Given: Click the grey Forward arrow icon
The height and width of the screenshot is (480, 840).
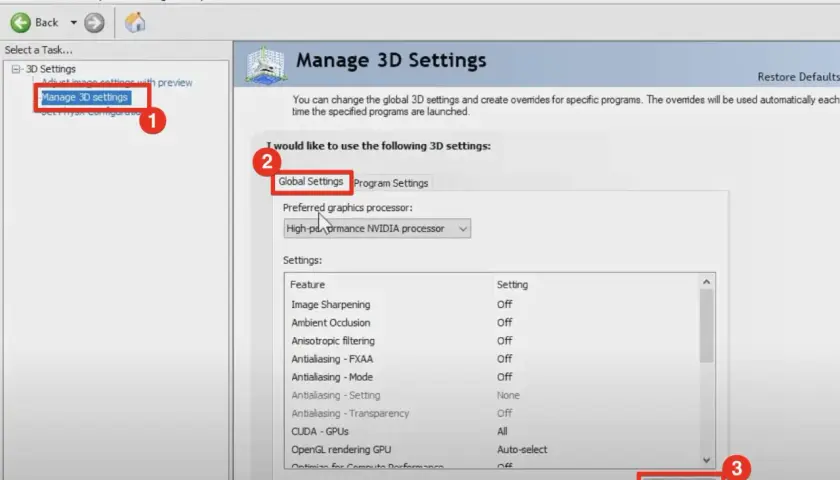Looking at the screenshot, I should (94, 22).
